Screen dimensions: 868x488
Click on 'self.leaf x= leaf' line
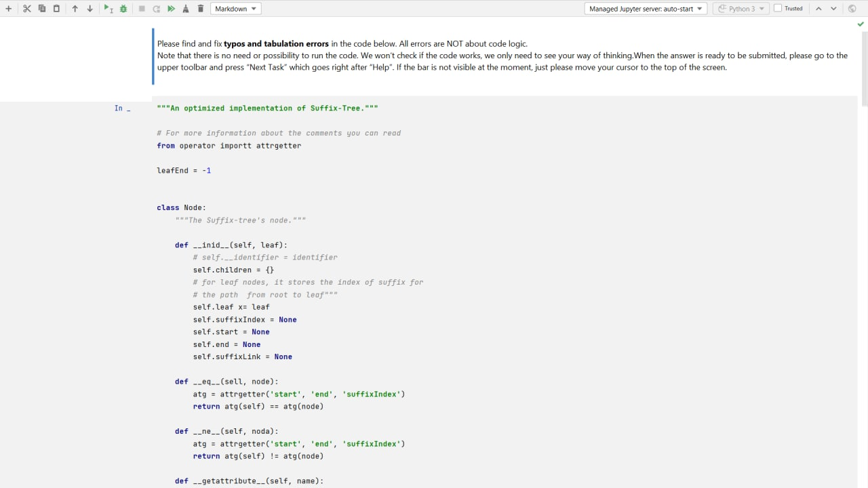(231, 307)
